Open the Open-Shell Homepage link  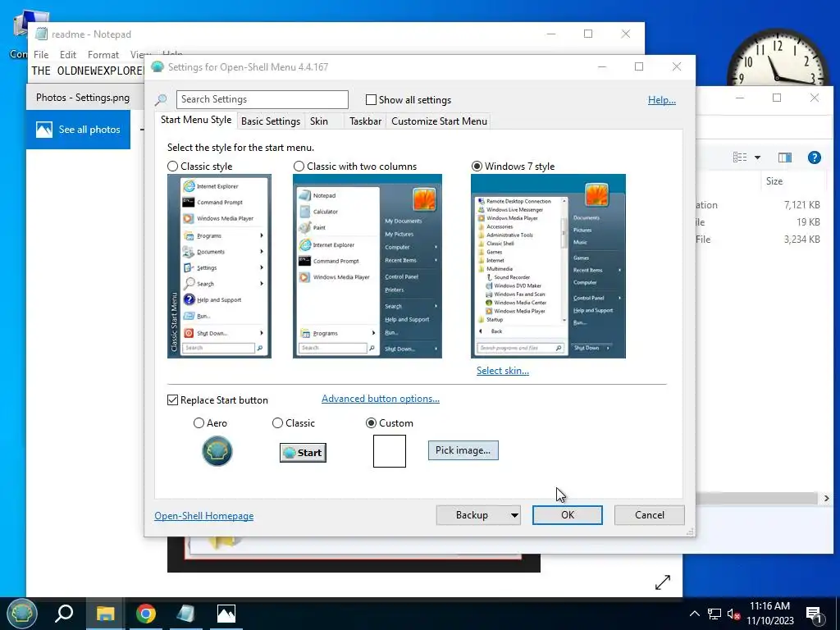(x=204, y=516)
